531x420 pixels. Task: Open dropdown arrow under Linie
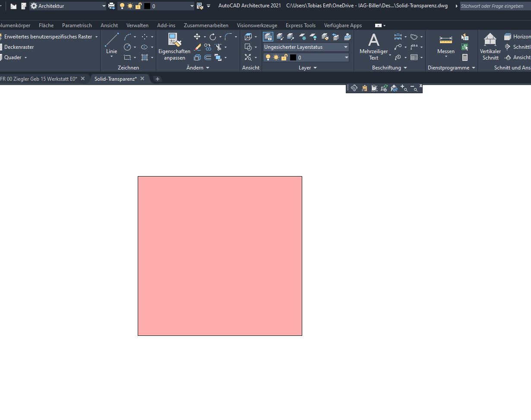111,57
